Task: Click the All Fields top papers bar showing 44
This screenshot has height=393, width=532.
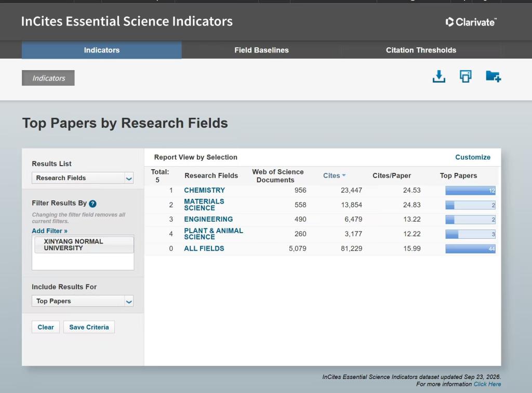Action: tap(470, 249)
